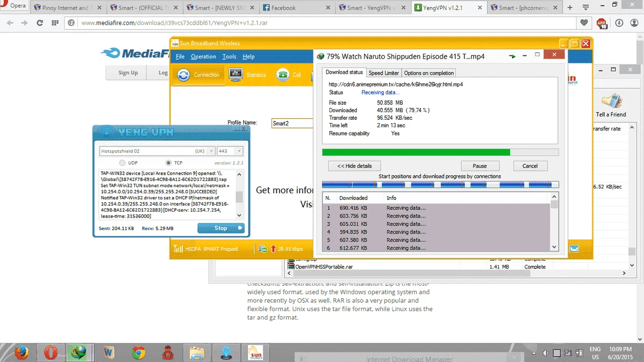The image size is (644, 362).
Task: Open the Smart2 profile name combo box
Action: point(292,123)
